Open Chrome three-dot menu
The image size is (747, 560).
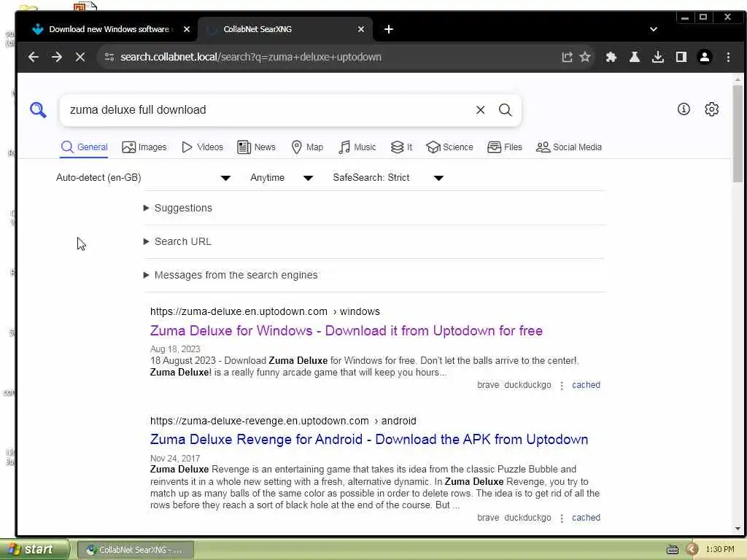728,57
